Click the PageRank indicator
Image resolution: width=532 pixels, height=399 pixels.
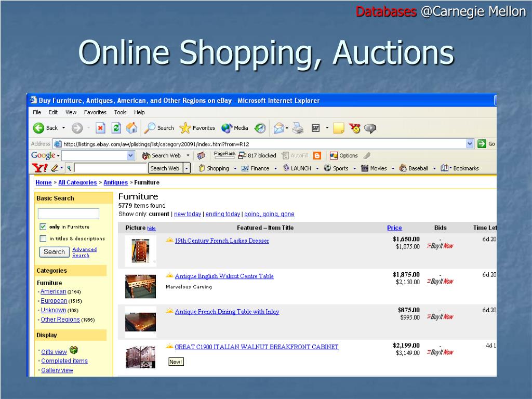[x=224, y=155]
